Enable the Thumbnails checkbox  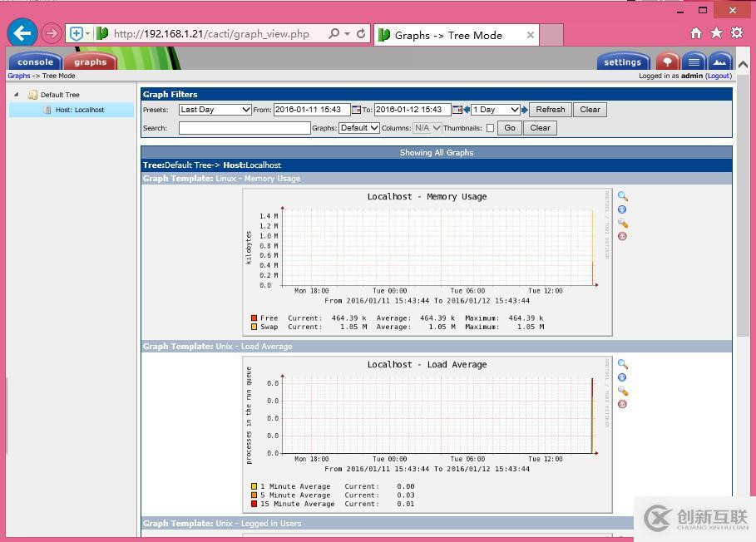point(491,128)
